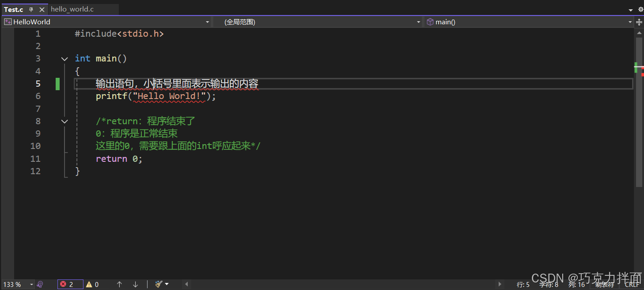Click the vertical scrollbar thumb
The height and width of the screenshot is (290, 644).
coord(639,112)
